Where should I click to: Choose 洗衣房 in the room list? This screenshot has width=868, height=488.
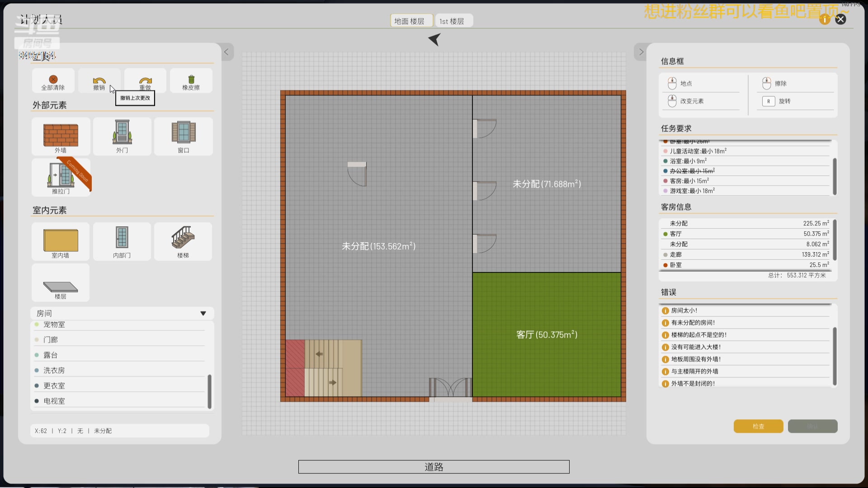[x=54, y=371]
